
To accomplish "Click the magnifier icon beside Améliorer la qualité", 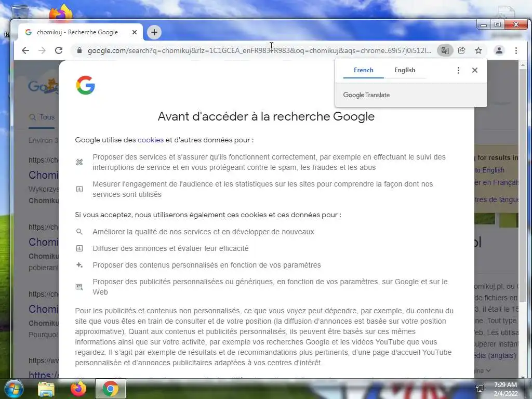I will 79,232.
